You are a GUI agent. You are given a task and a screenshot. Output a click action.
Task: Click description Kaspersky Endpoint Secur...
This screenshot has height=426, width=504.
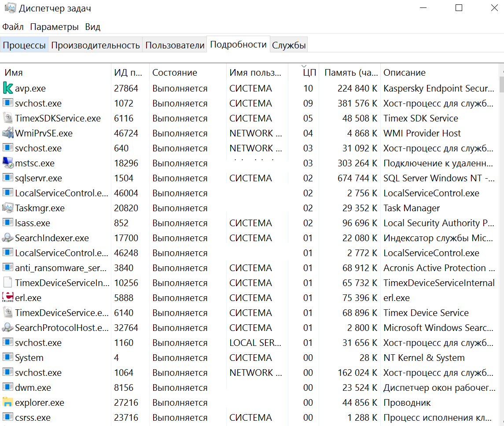[439, 88]
